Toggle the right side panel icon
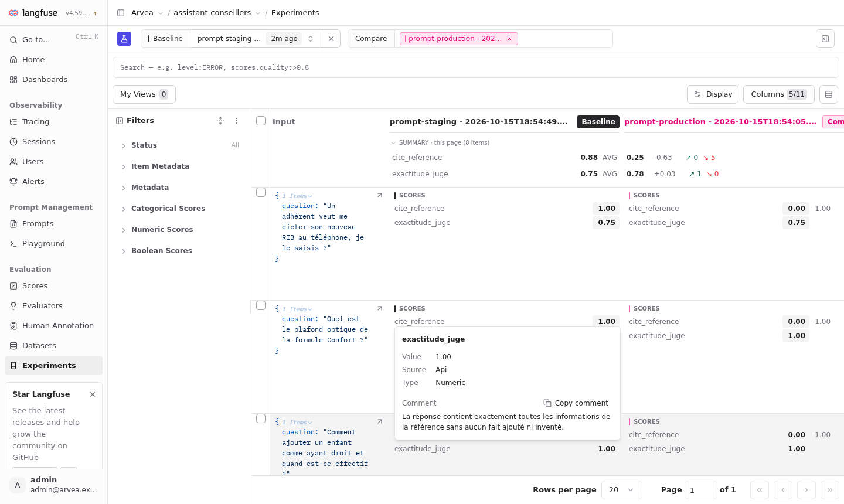This screenshot has height=504, width=844. point(825,39)
